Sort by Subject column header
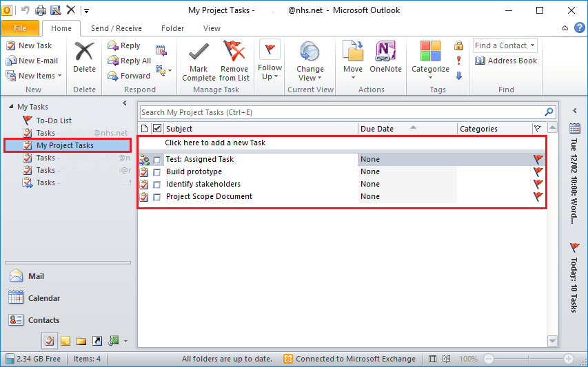 pos(261,129)
